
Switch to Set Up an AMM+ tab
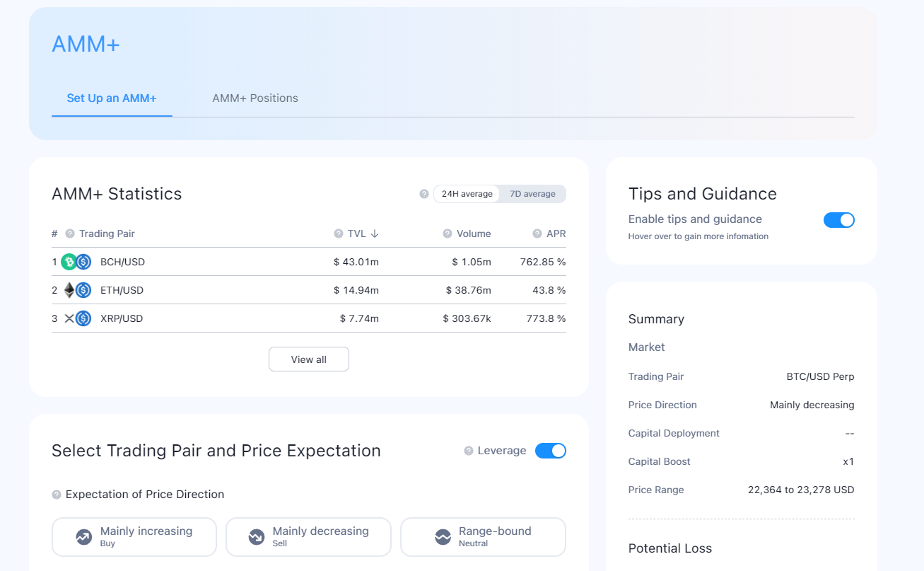(x=112, y=98)
